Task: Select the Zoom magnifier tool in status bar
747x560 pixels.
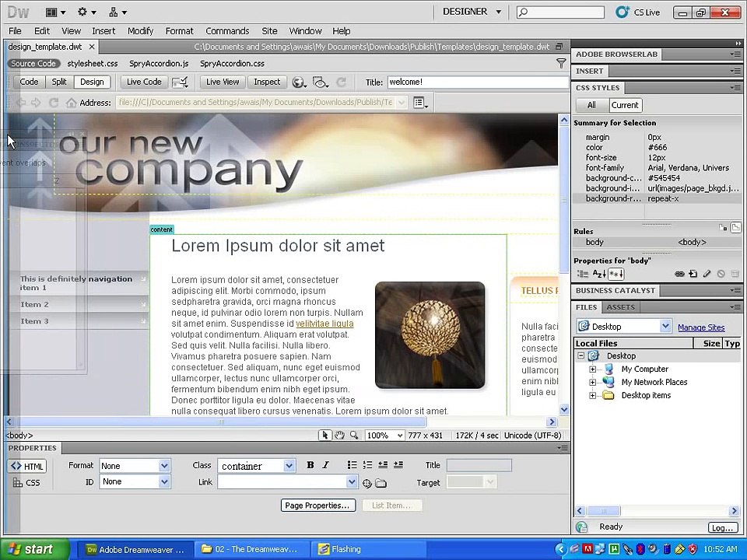Action: [x=353, y=435]
